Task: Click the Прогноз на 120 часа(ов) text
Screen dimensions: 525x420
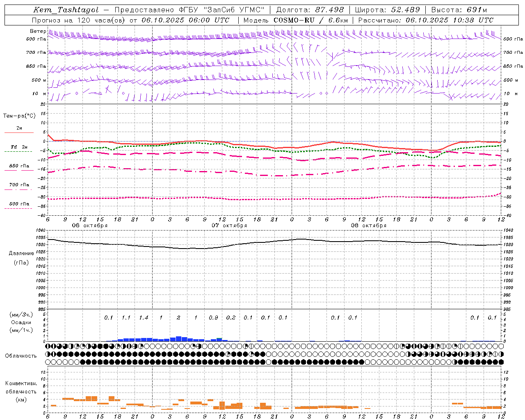Action: pos(78,20)
